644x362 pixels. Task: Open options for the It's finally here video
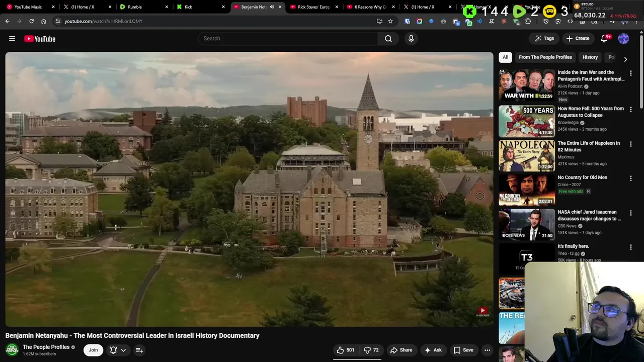(x=631, y=247)
